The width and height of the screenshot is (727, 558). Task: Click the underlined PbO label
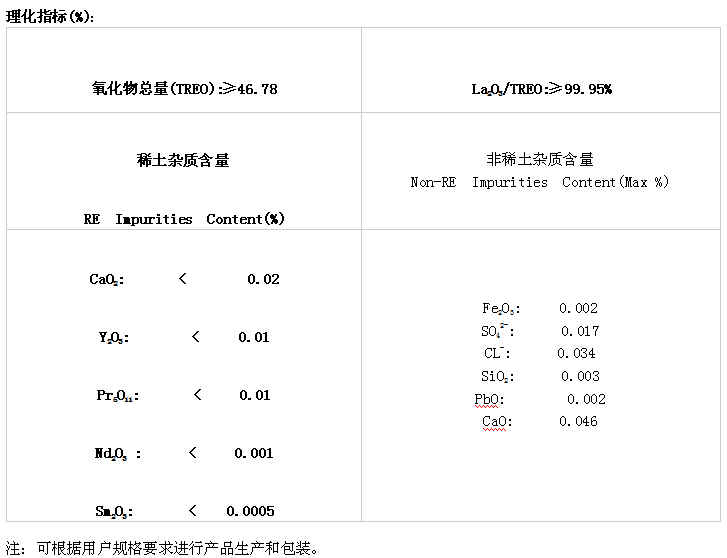pyautogui.click(x=490, y=399)
